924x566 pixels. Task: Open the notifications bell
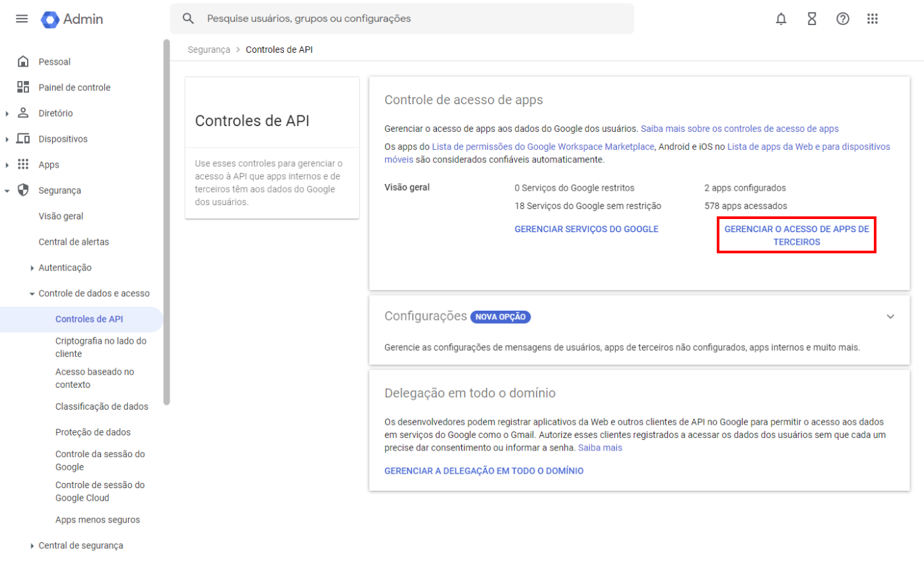[781, 18]
